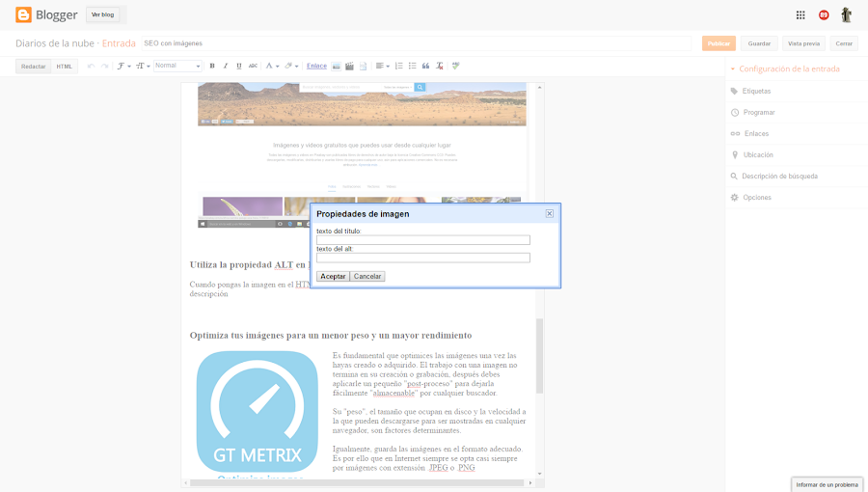868x492 pixels.
Task: Click Informar de un problema button
Action: 827,485
